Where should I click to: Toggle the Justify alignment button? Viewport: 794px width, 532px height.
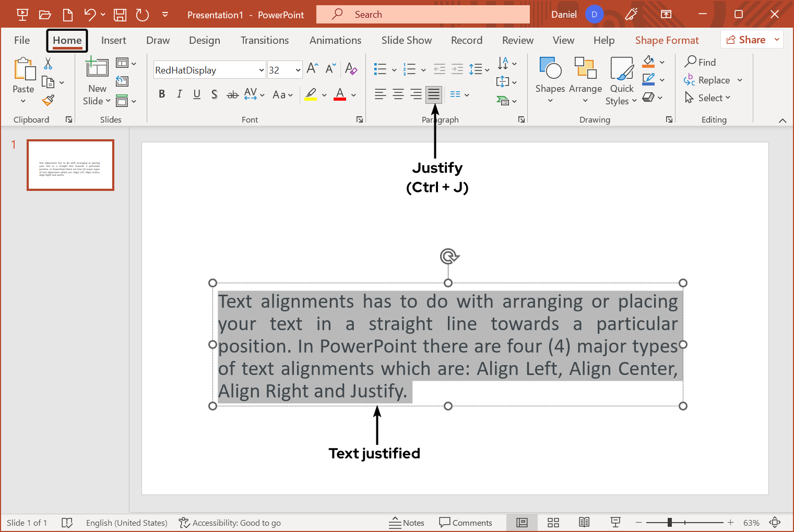coord(433,94)
